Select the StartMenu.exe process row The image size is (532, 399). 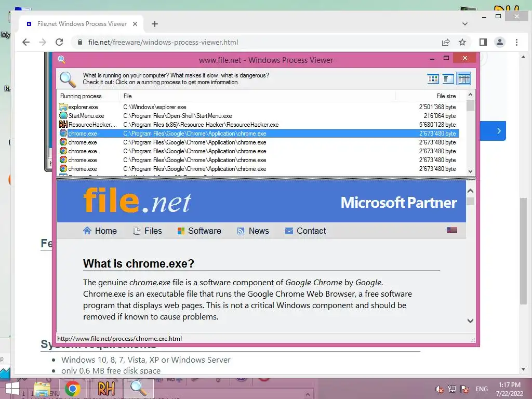258,116
